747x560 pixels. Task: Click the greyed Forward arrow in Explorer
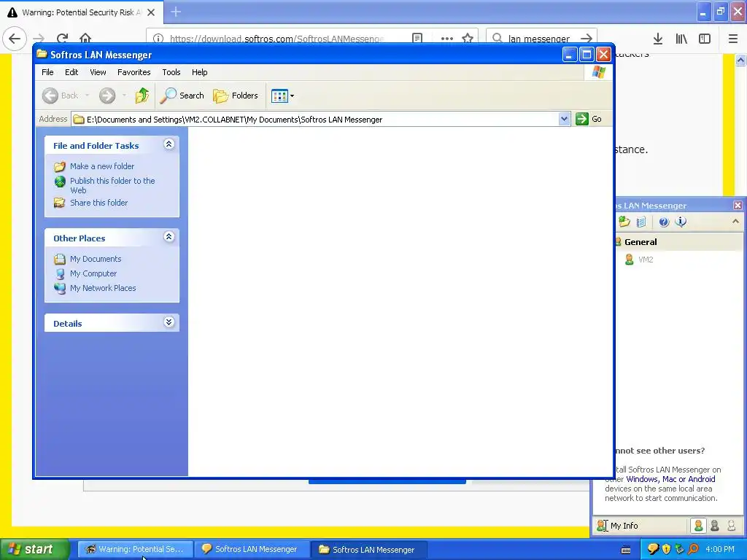[107, 96]
